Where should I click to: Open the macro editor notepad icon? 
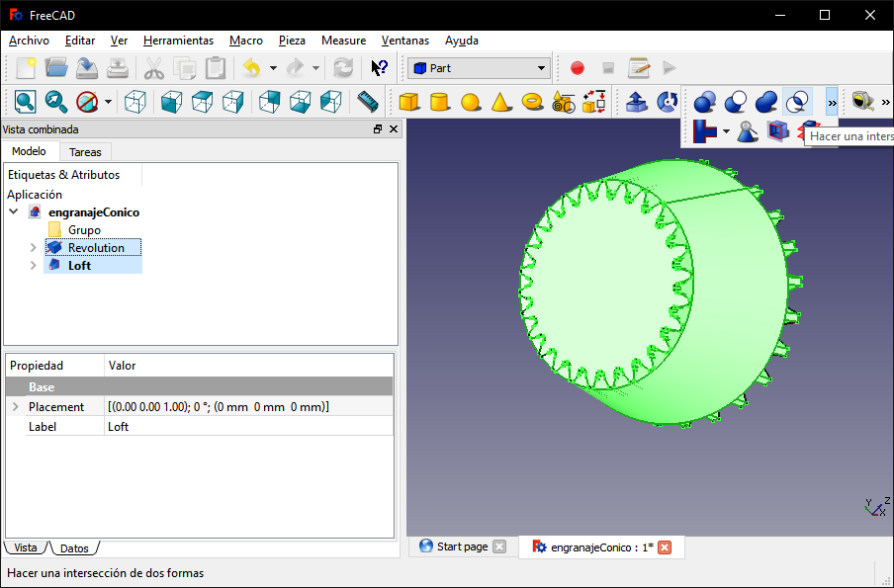click(x=639, y=68)
